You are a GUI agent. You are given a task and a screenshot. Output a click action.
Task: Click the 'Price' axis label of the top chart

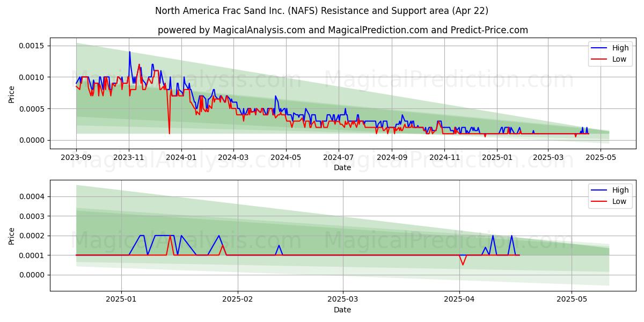[11, 93]
